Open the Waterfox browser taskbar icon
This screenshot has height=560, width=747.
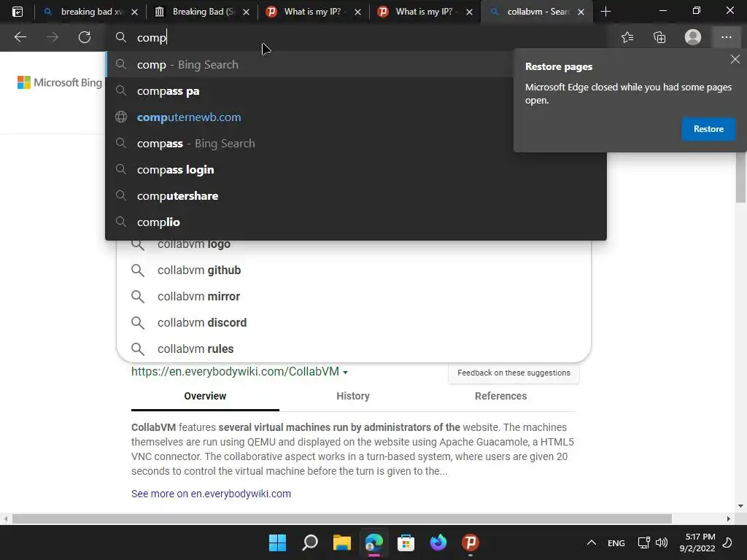(438, 542)
